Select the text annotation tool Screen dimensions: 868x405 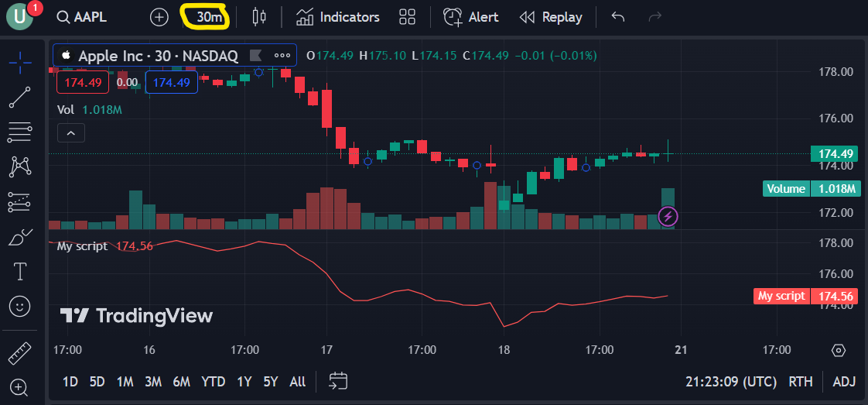coord(20,272)
